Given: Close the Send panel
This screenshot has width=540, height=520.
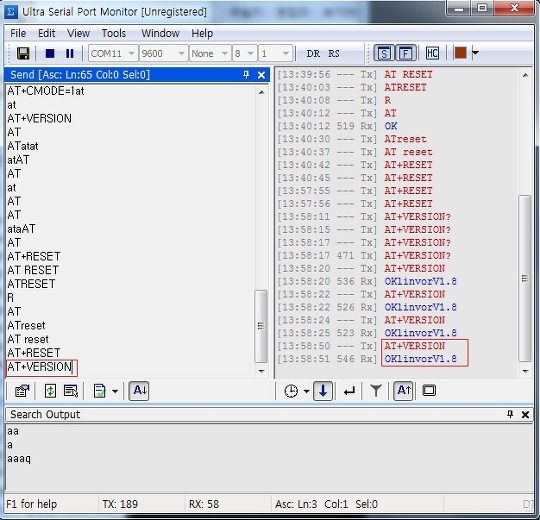Looking at the screenshot, I should click(261, 75).
